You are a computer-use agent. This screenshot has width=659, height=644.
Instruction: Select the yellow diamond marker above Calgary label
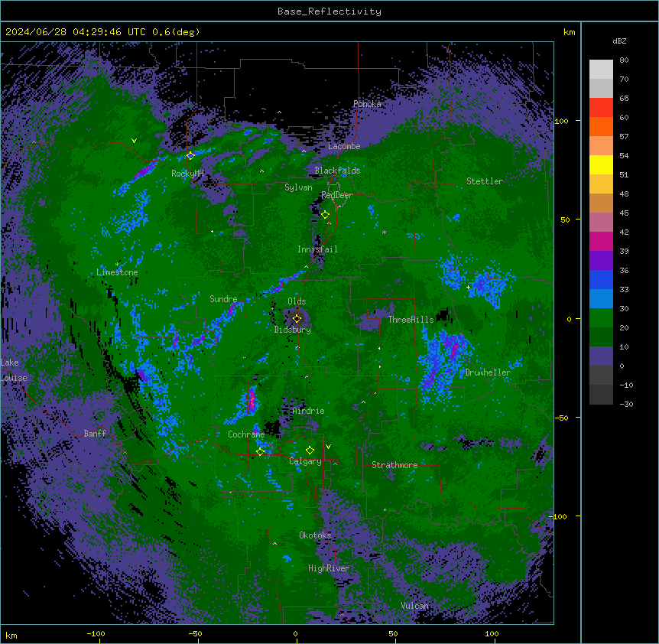click(310, 450)
